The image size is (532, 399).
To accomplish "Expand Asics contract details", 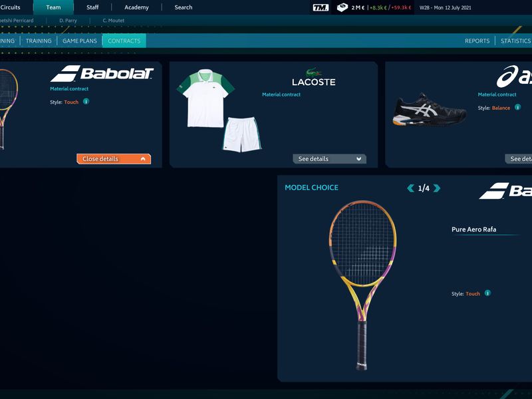I will pyautogui.click(x=519, y=159).
